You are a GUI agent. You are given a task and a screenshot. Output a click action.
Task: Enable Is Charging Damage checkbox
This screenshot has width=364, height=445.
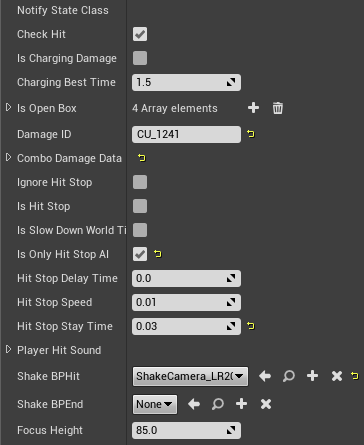coord(140,58)
